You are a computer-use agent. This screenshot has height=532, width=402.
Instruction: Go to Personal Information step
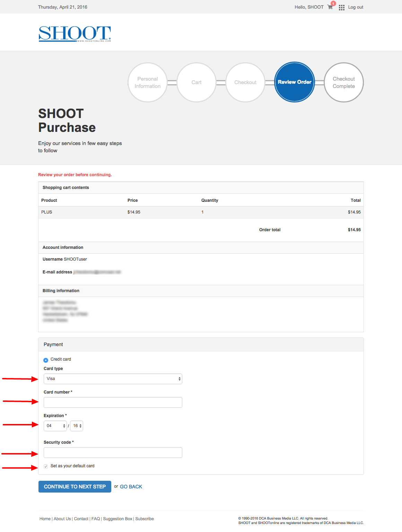148,82
